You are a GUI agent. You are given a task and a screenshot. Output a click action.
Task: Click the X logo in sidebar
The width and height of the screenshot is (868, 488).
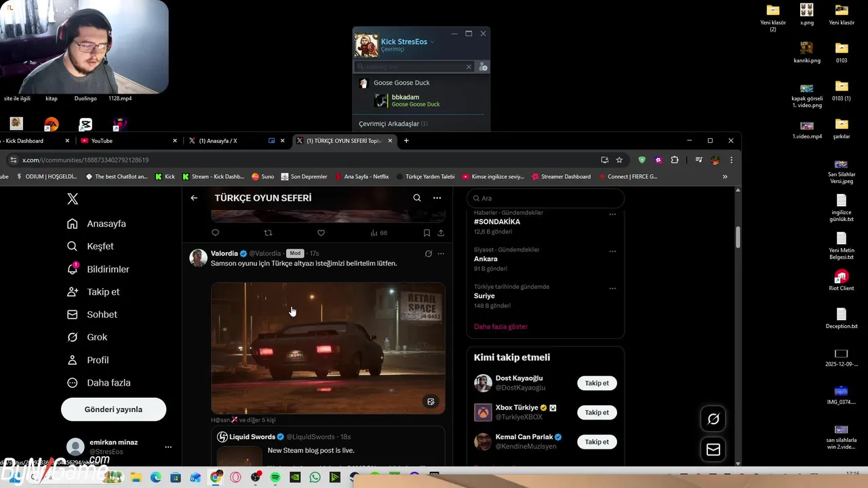(73, 199)
